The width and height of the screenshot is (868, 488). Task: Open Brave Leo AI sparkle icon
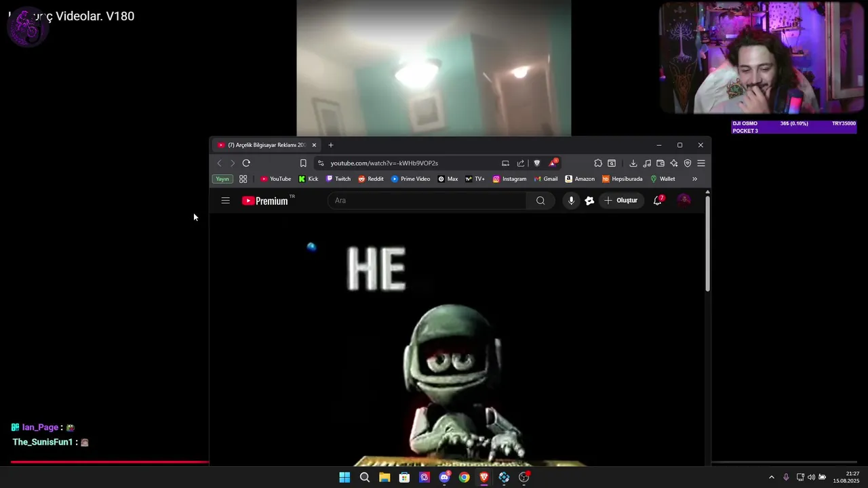[674, 163]
